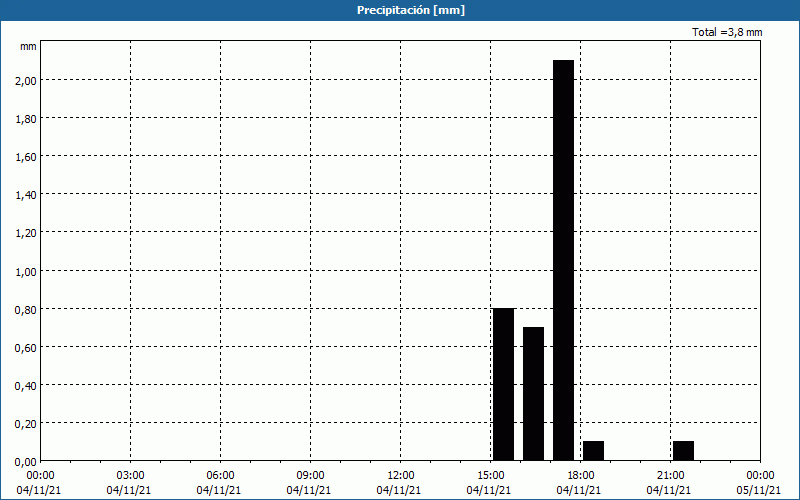Select the 0,80 mm bar after 15:00

coord(503,384)
